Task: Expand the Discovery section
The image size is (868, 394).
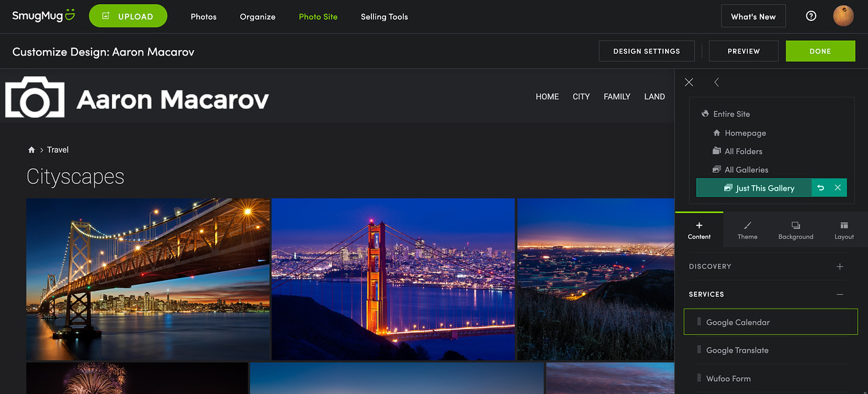Action: click(x=839, y=267)
